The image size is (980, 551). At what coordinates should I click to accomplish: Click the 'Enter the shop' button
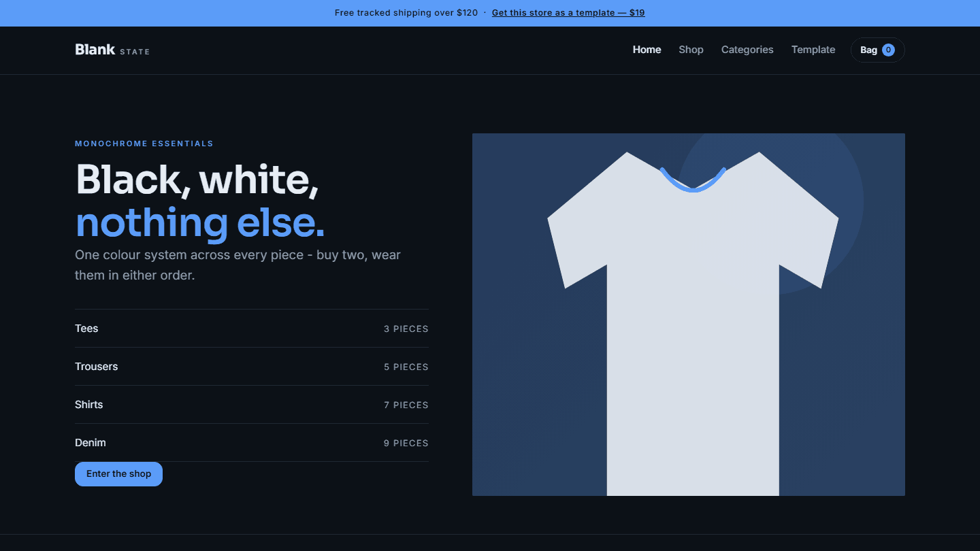point(118,474)
